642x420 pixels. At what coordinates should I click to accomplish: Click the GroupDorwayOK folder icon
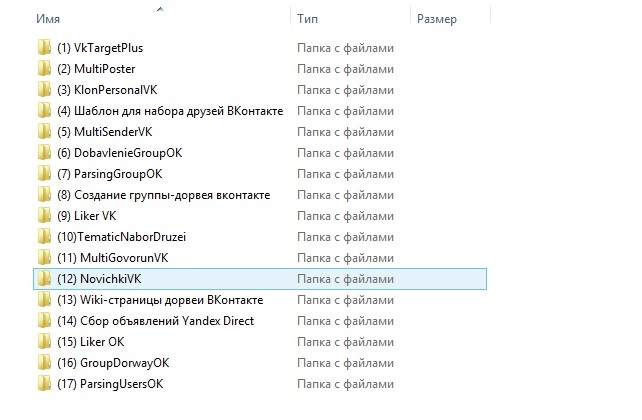pos(44,363)
